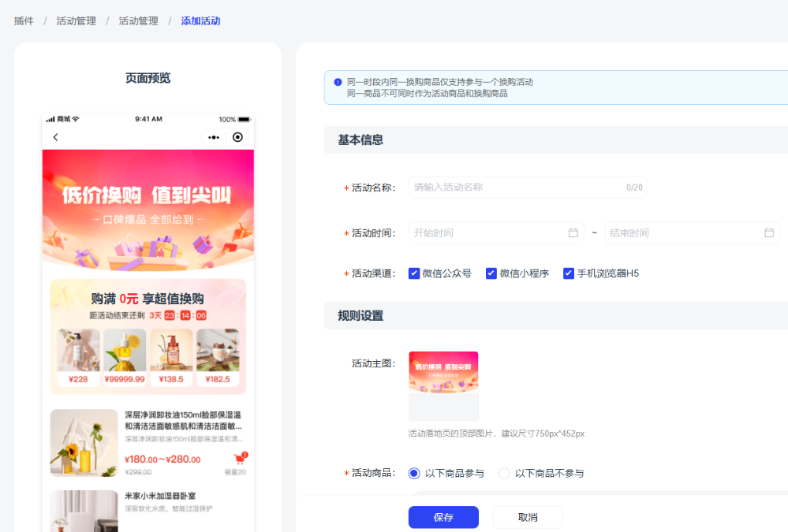Click the blue info icon in notice banner

click(338, 82)
